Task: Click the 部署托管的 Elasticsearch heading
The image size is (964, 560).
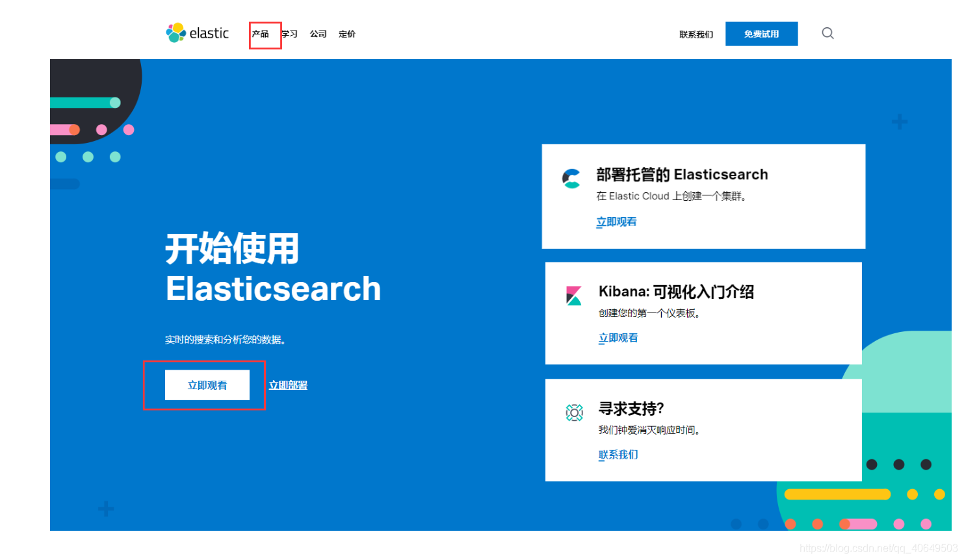Action: tap(683, 174)
